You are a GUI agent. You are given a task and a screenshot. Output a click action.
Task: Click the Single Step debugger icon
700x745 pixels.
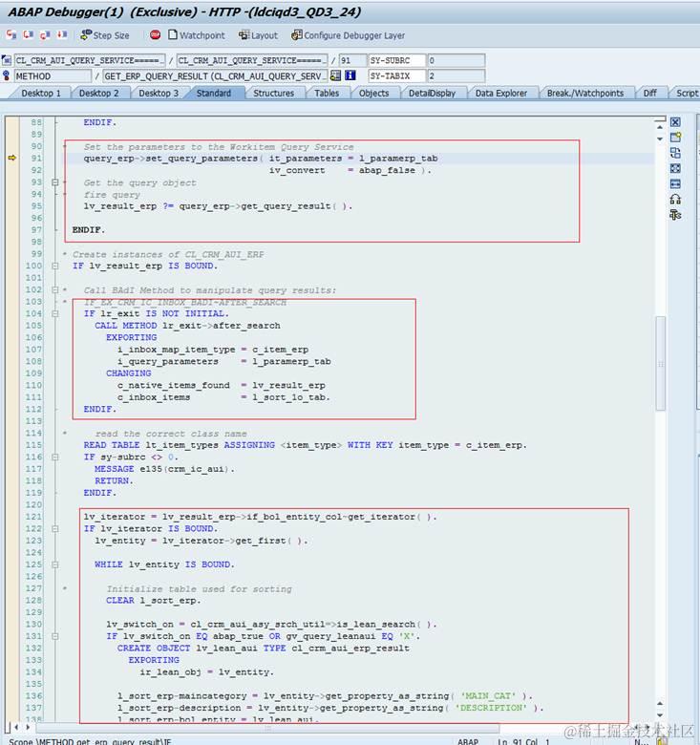(11, 34)
